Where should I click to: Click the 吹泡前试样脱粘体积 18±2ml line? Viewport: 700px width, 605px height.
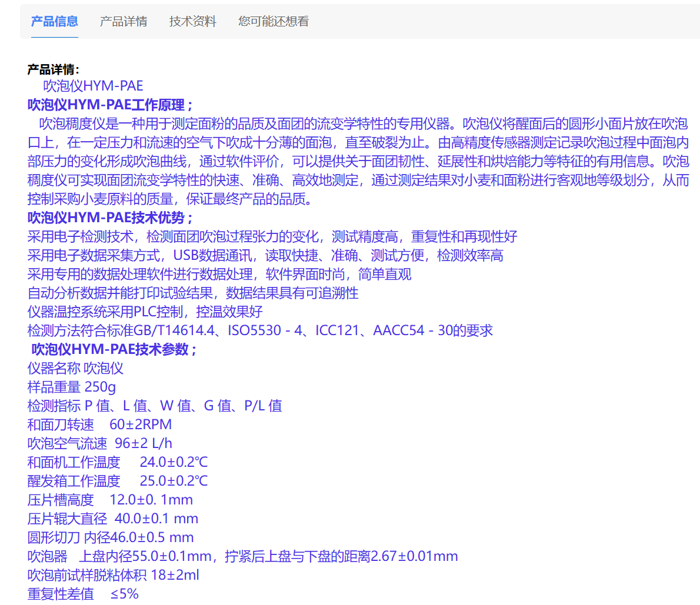[x=114, y=575]
